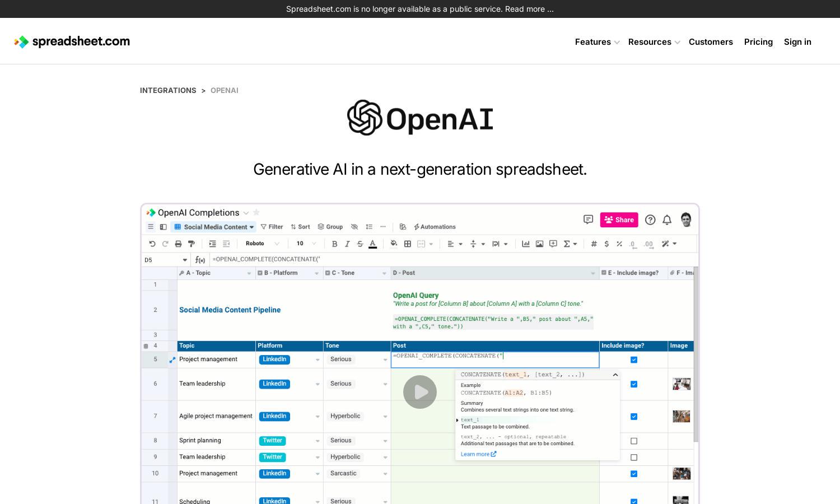The image size is (840, 504).
Task: Open the Social Media Content view dropdown
Action: coord(213,227)
